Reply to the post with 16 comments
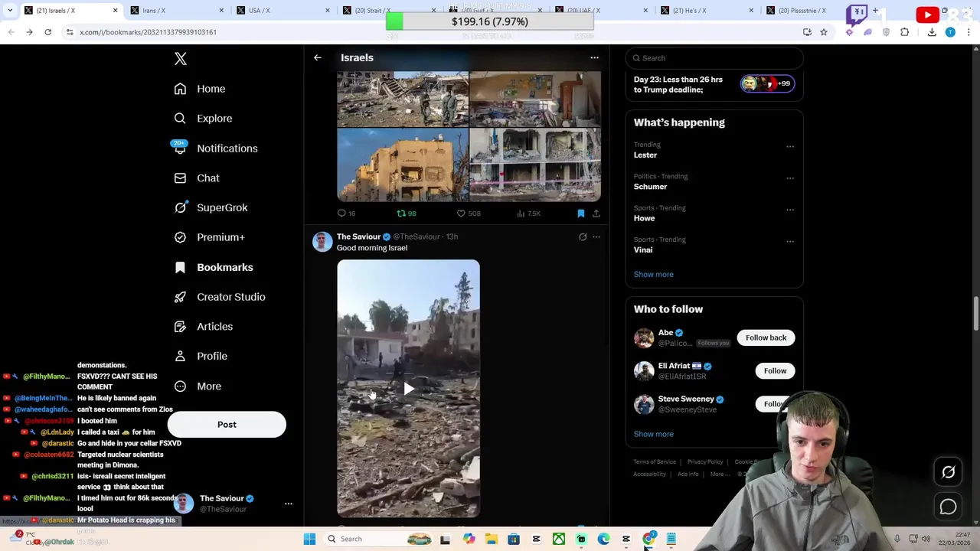The width and height of the screenshot is (980, 551). click(x=346, y=214)
